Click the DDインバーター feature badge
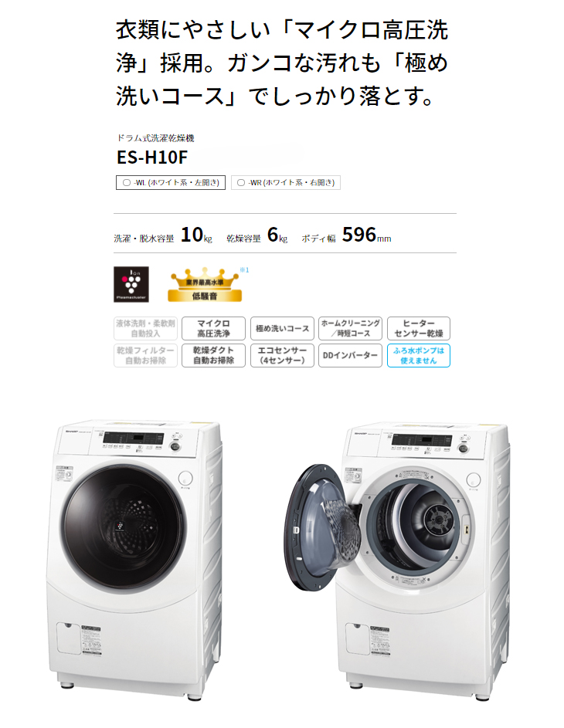This screenshot has height=728, width=564. click(x=350, y=355)
